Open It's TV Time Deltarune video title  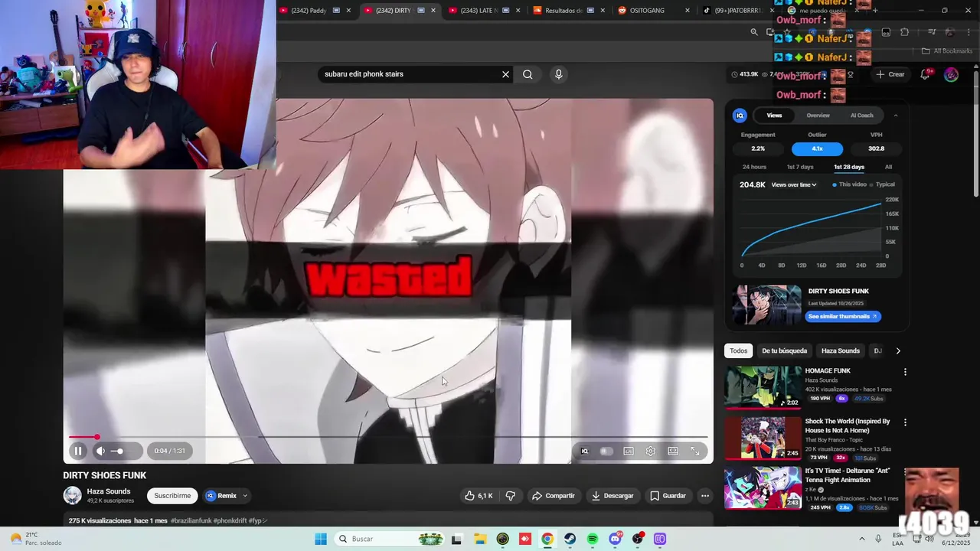848,475
